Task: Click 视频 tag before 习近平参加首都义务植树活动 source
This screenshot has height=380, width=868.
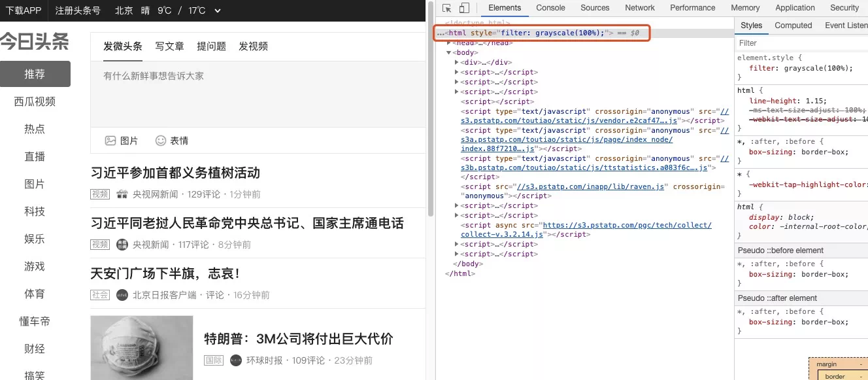Action: pyautogui.click(x=100, y=194)
